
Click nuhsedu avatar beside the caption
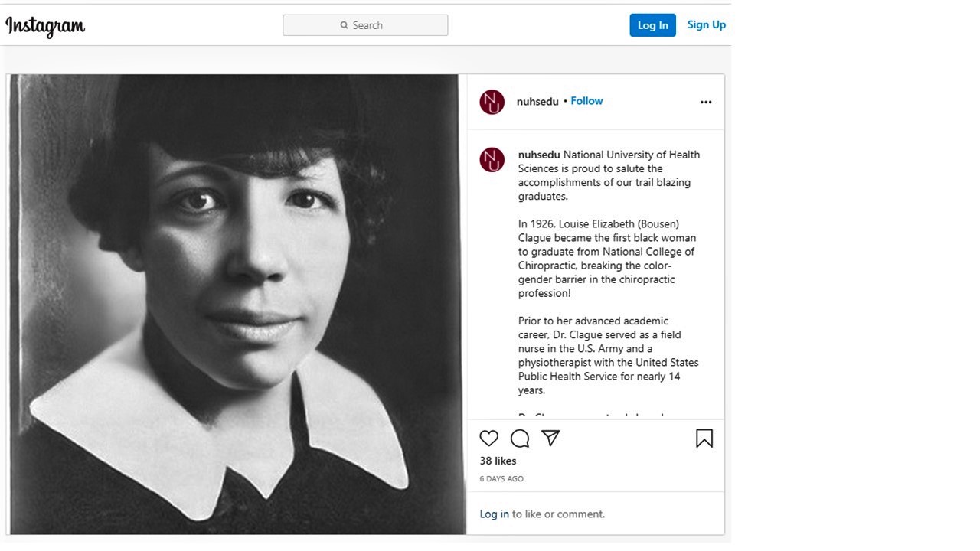pyautogui.click(x=492, y=160)
